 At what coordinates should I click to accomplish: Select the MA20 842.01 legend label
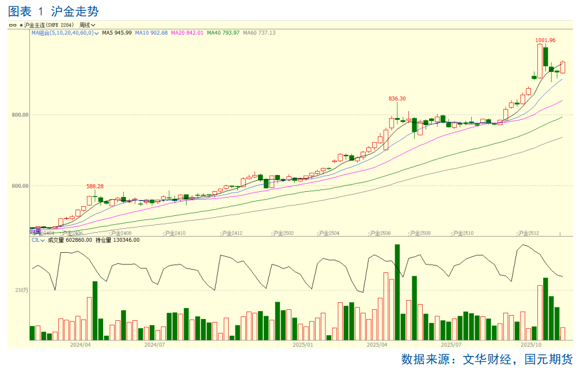pos(187,33)
